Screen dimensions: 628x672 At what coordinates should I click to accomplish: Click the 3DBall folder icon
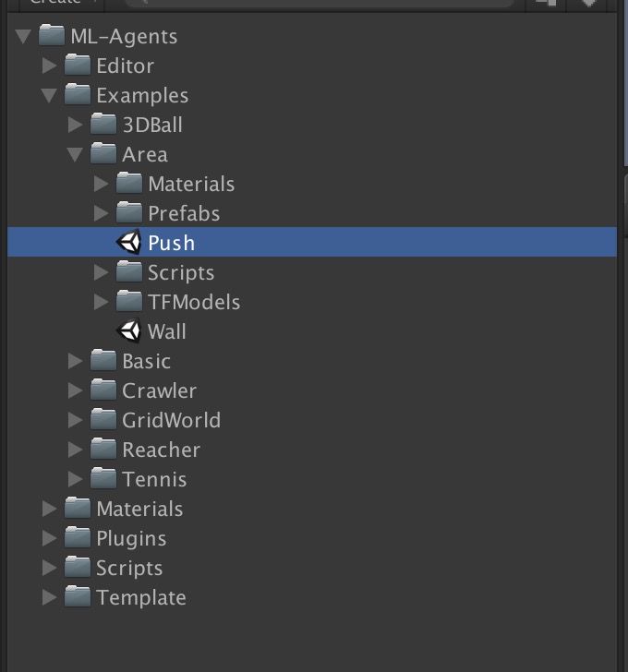click(x=103, y=124)
